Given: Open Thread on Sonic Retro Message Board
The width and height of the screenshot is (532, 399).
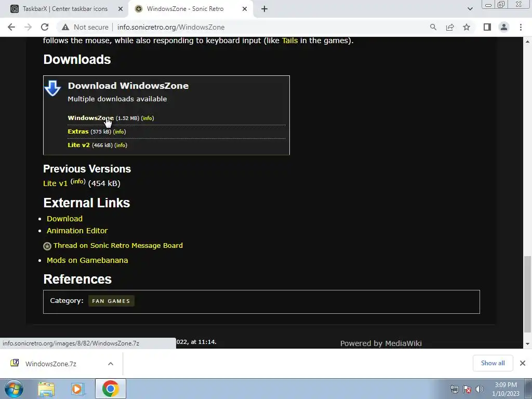Looking at the screenshot, I should click(118, 245).
